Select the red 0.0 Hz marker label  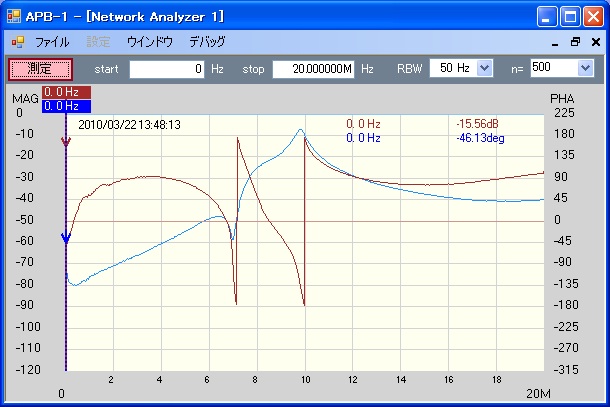(x=66, y=92)
